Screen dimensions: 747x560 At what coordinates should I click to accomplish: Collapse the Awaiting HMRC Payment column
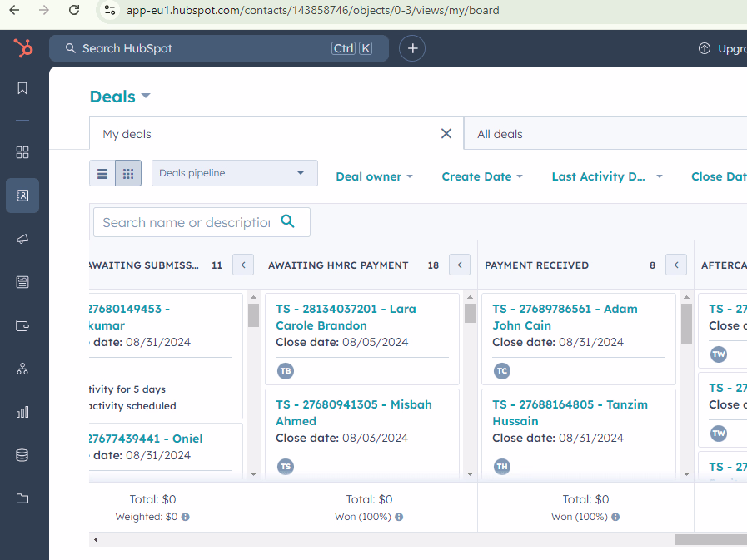460,265
